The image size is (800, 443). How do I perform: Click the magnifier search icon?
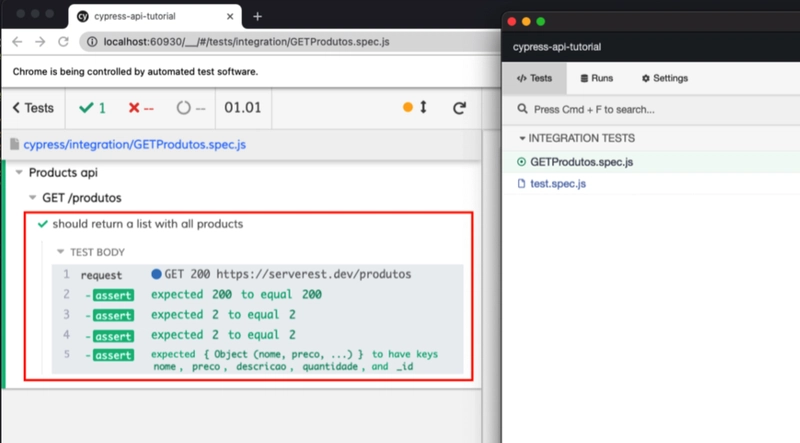coord(522,109)
